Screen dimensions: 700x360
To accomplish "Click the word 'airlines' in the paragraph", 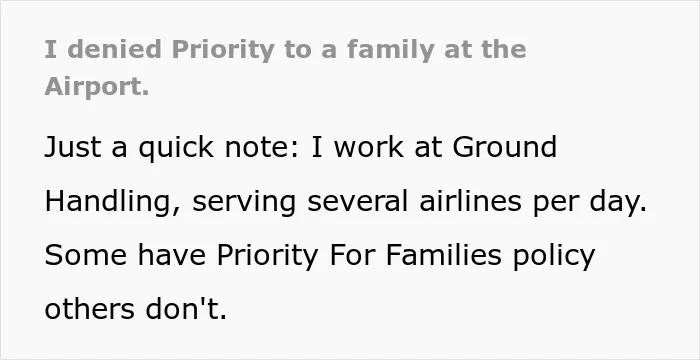I will [x=470, y=201].
